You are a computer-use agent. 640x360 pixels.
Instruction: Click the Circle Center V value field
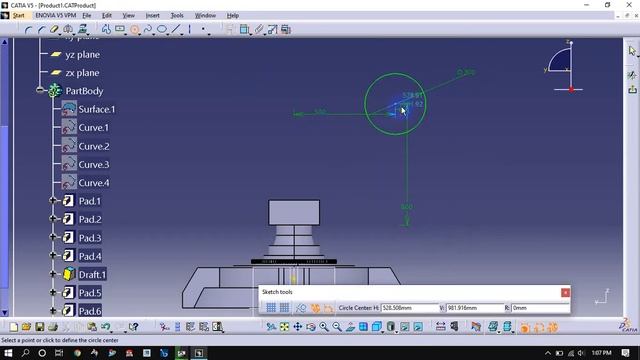[x=475, y=308]
